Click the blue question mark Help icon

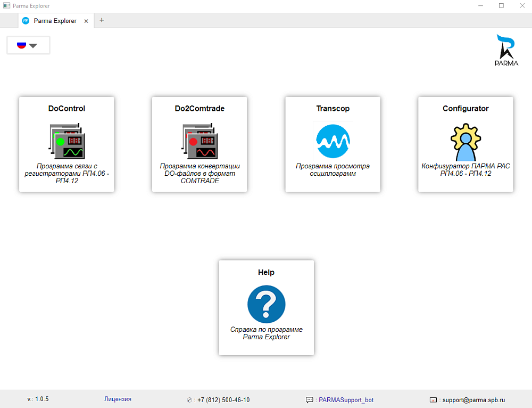coord(267,304)
